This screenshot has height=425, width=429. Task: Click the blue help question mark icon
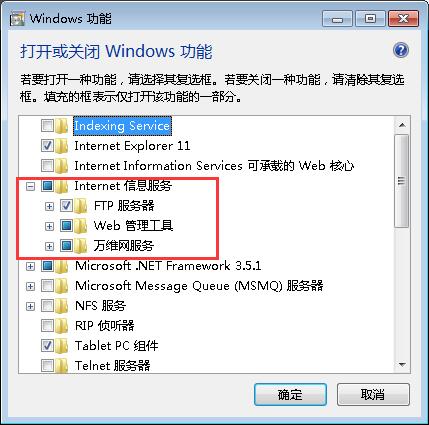pos(400,51)
